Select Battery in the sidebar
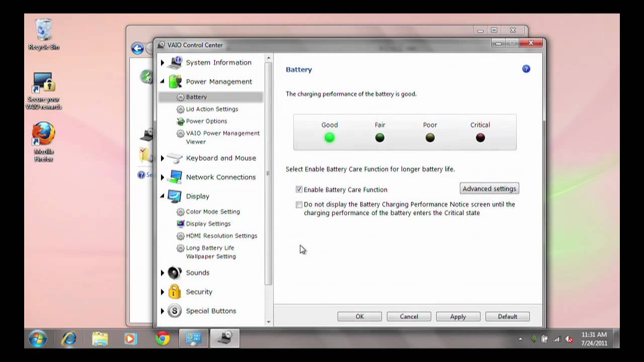This screenshot has width=644, height=362. coord(210,97)
